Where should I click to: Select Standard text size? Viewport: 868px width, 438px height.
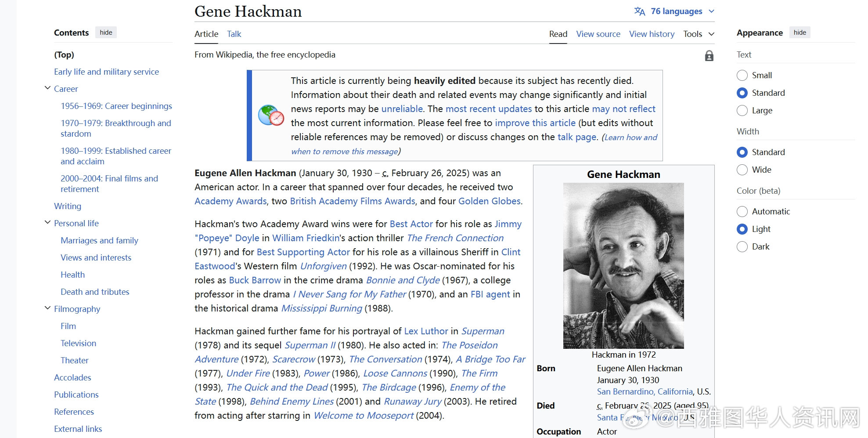(x=742, y=93)
